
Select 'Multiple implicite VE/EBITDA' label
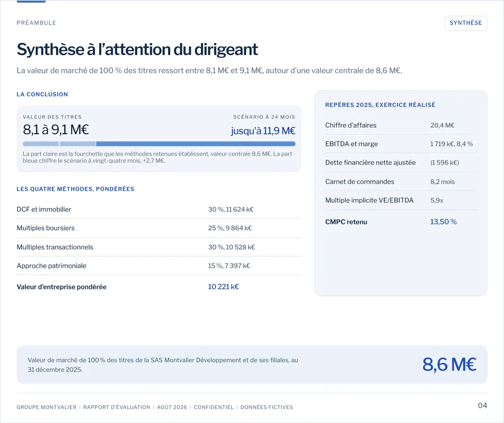[x=370, y=200]
